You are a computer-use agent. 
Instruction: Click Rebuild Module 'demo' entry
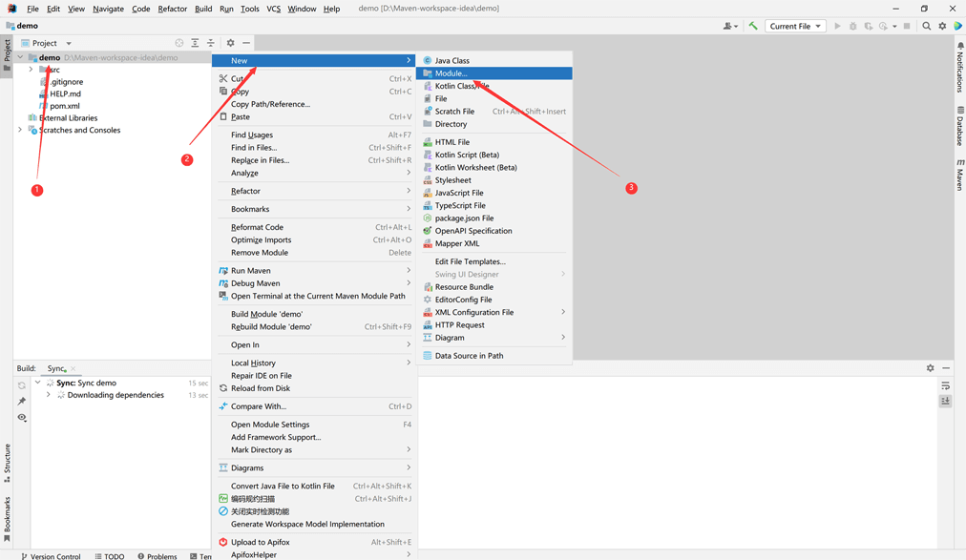pos(315,327)
